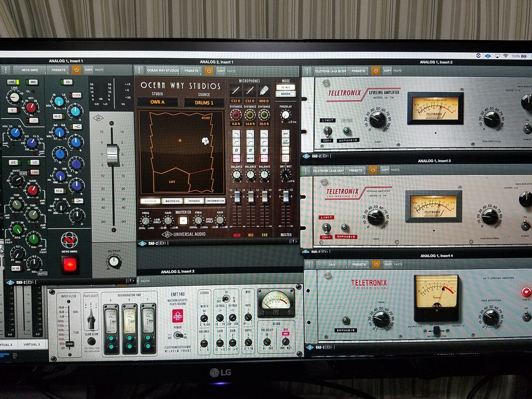
Task: Select the VIRTUAL 3 channel tab
Action: click(x=32, y=344)
